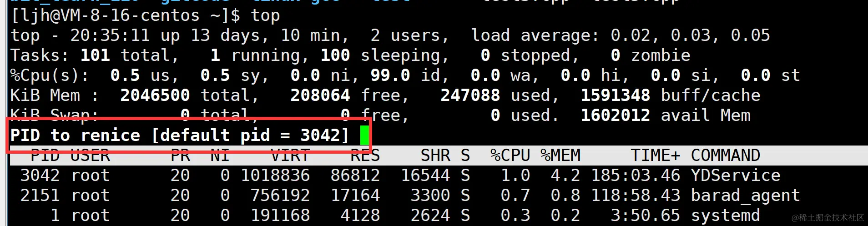Click the shell prompt [ljh@VM-8-16-centos ~]$
868x226 pixels.
tap(125, 16)
